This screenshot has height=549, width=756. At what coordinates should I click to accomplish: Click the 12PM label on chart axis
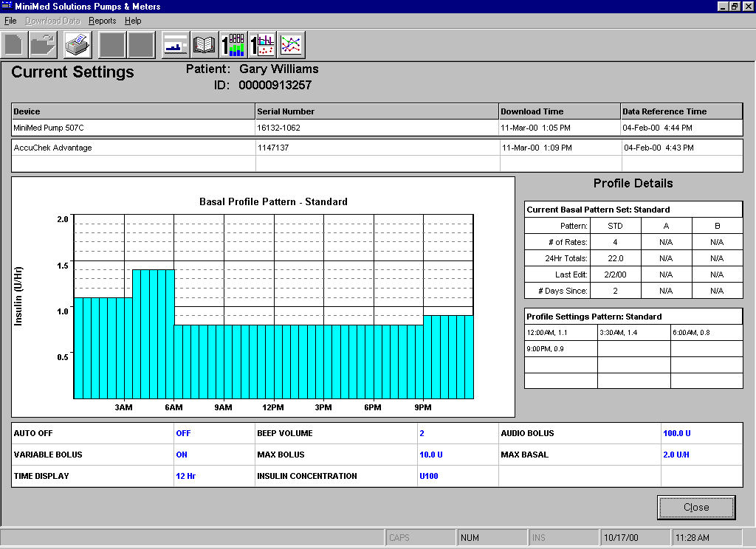point(273,407)
